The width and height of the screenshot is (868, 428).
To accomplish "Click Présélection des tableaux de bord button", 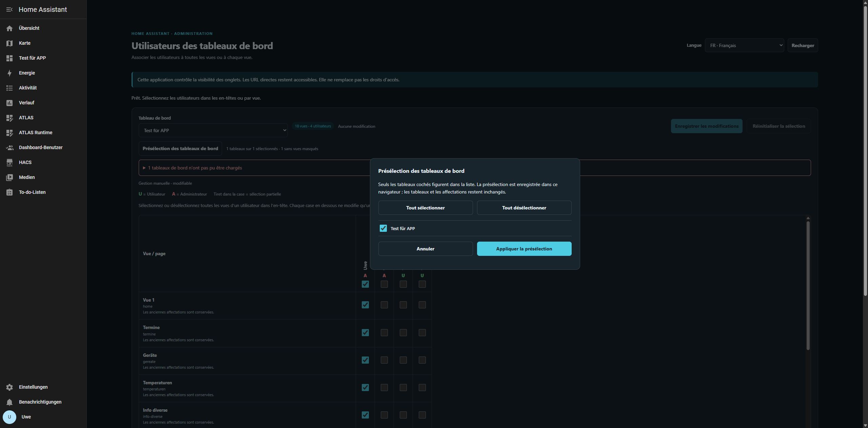I will (x=180, y=148).
